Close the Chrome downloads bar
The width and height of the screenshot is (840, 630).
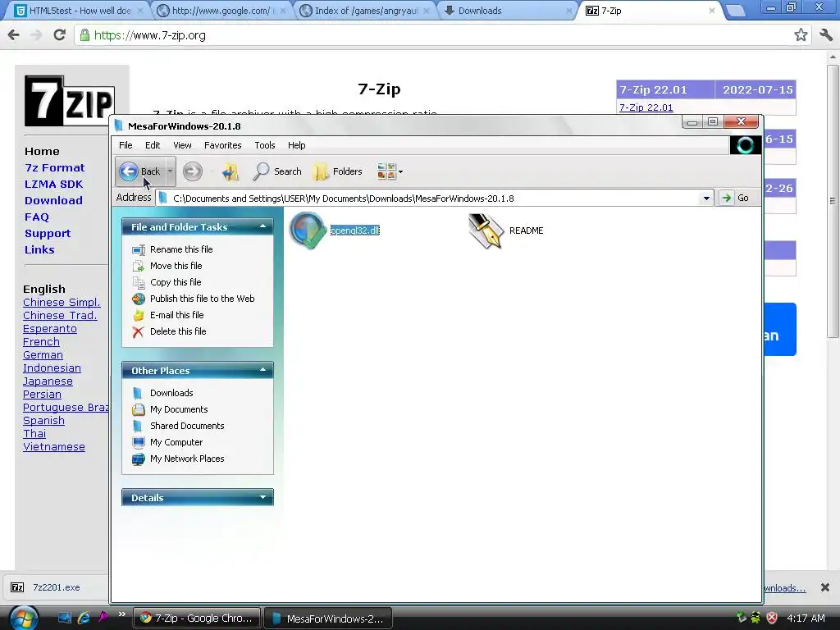click(825, 587)
